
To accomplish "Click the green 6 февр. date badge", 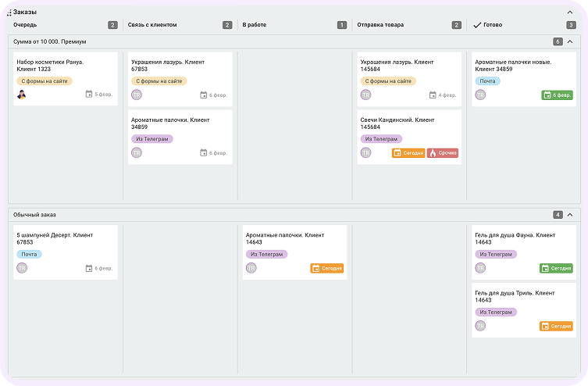I will 558,95.
